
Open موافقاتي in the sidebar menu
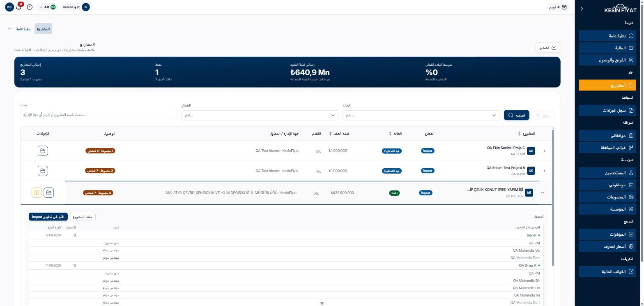pyautogui.click(x=608, y=135)
